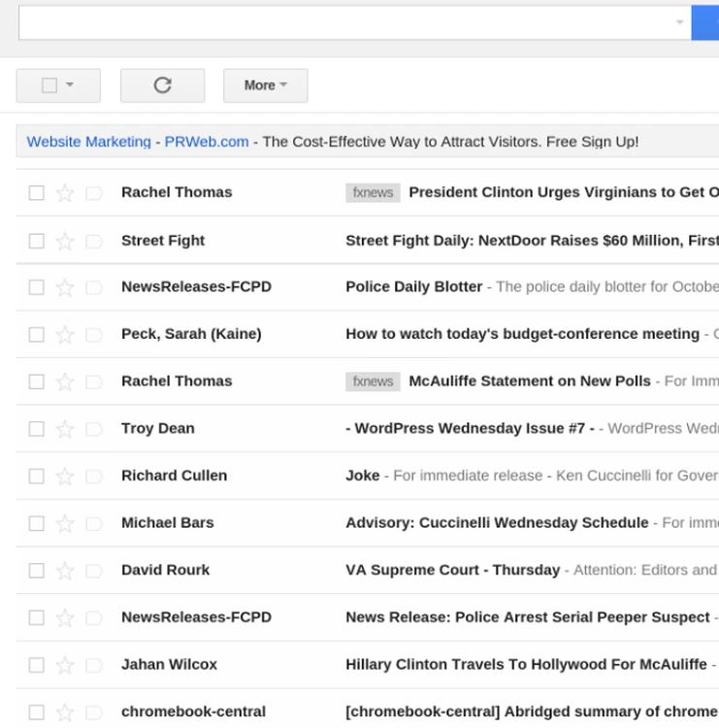
Task: Click inside the mail search field
Action: coord(340,22)
